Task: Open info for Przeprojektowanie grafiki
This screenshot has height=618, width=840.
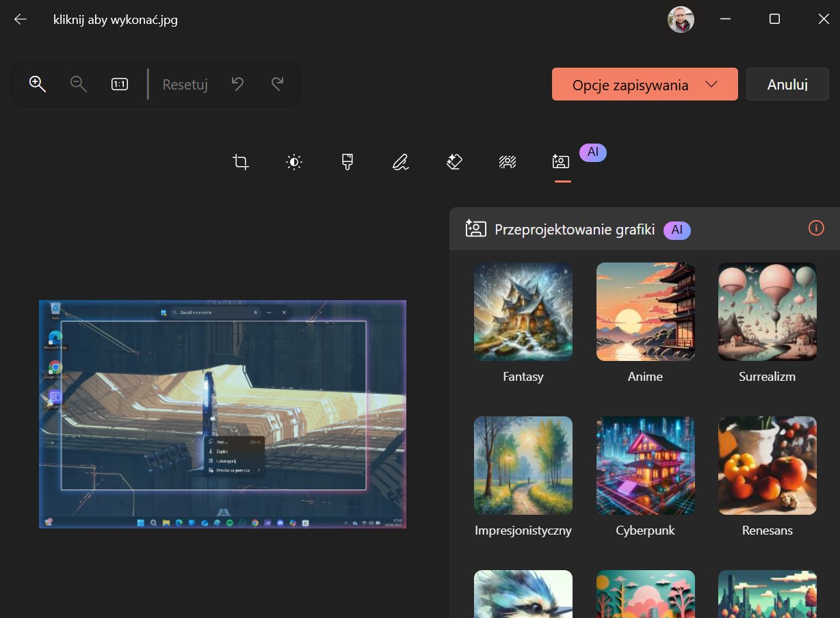Action: pyautogui.click(x=816, y=228)
